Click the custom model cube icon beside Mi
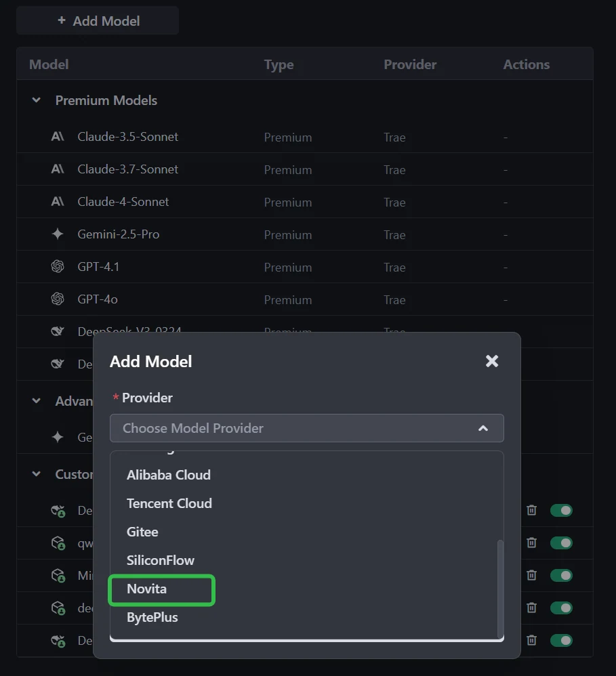The height and width of the screenshot is (676, 616). (58, 576)
